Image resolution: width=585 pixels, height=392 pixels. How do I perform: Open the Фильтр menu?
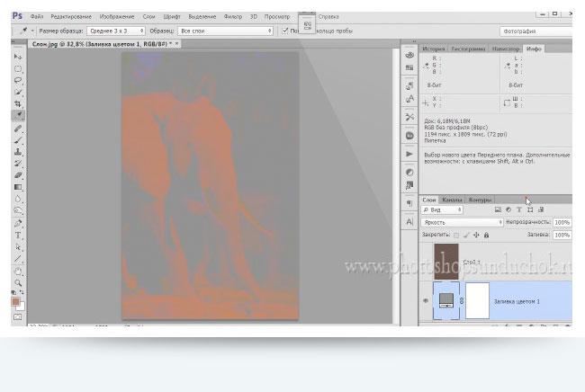pos(233,17)
